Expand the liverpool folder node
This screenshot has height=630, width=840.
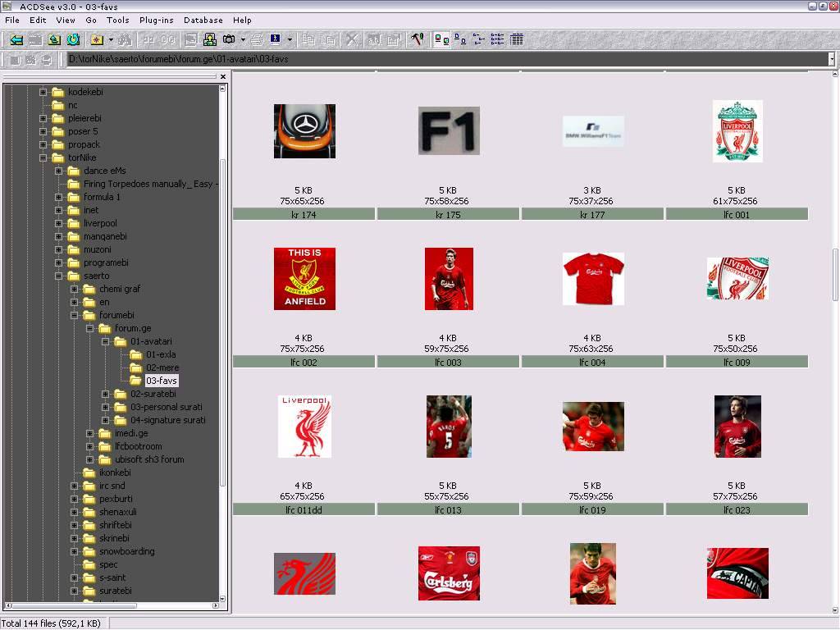58,223
